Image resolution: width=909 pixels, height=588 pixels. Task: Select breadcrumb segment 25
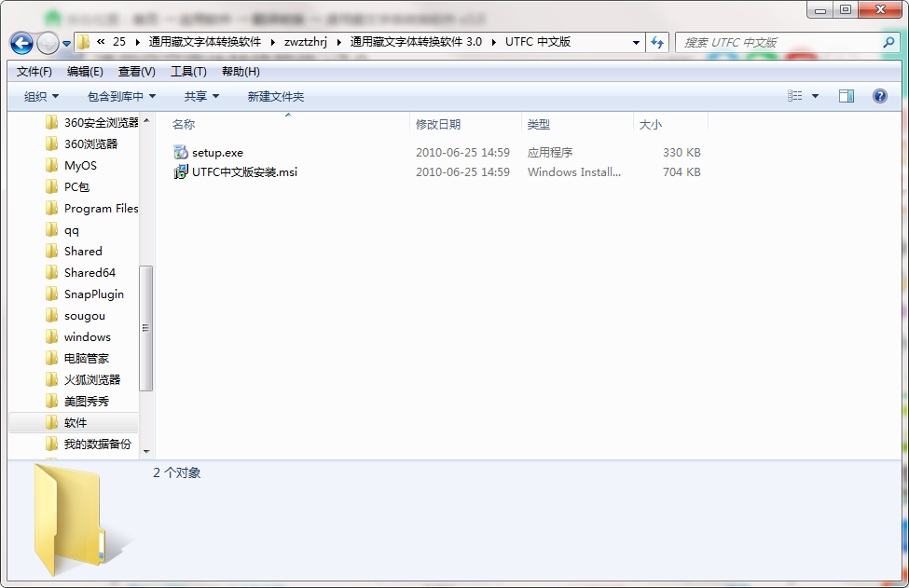coord(118,42)
